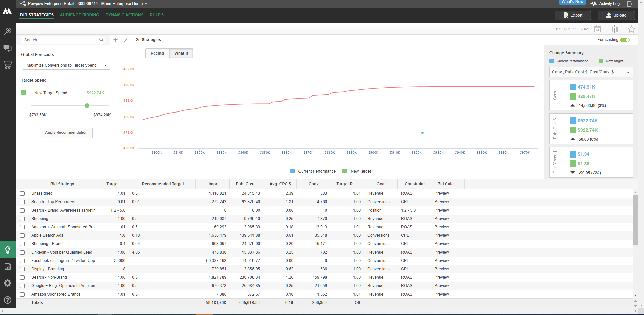The height and width of the screenshot is (315, 644).
Task: Switch to the Pacing tab
Action: 157,53
